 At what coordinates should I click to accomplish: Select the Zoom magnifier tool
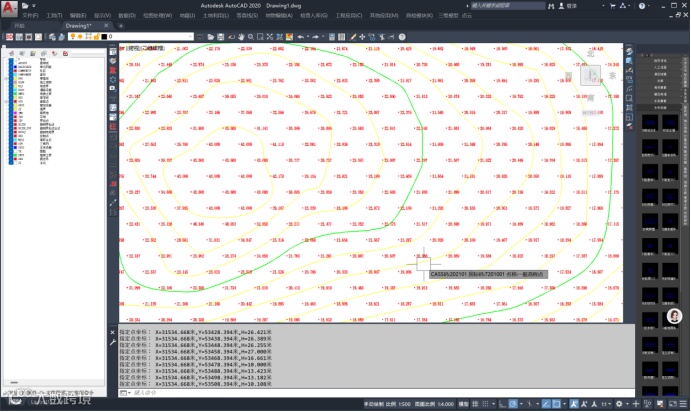pyautogui.click(x=251, y=37)
